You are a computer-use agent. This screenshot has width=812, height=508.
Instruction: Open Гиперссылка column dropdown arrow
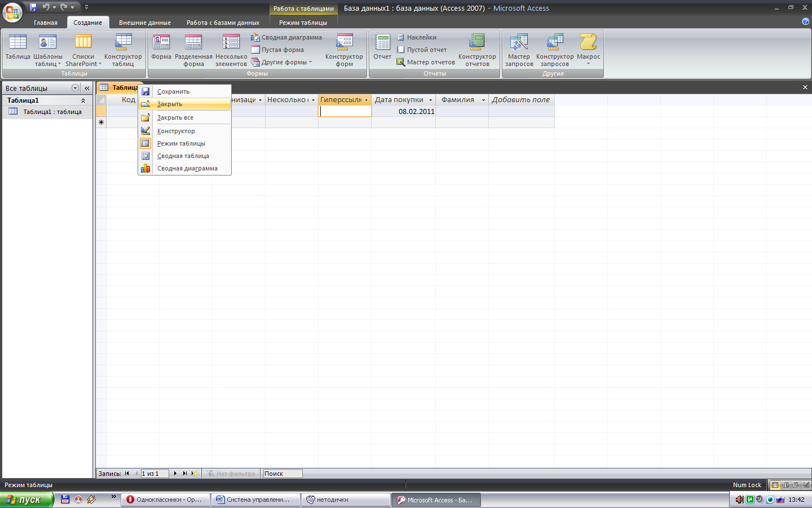click(x=366, y=100)
